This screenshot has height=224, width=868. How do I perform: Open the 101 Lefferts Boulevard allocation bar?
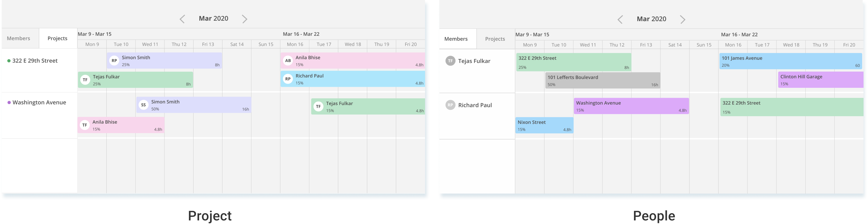602,81
